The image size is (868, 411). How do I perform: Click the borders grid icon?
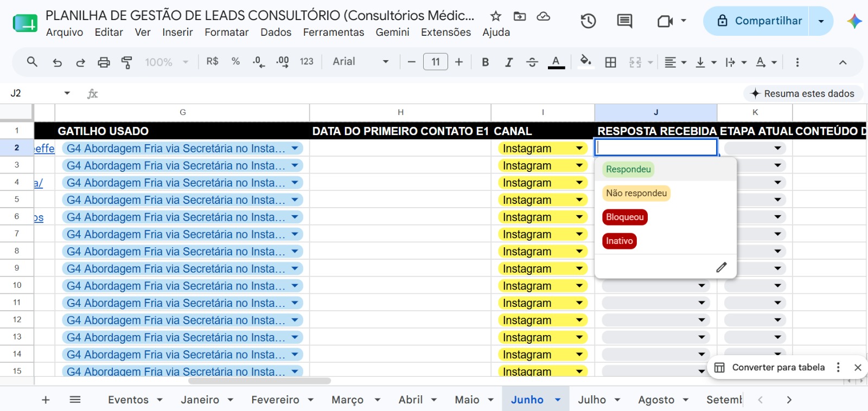[x=610, y=62]
